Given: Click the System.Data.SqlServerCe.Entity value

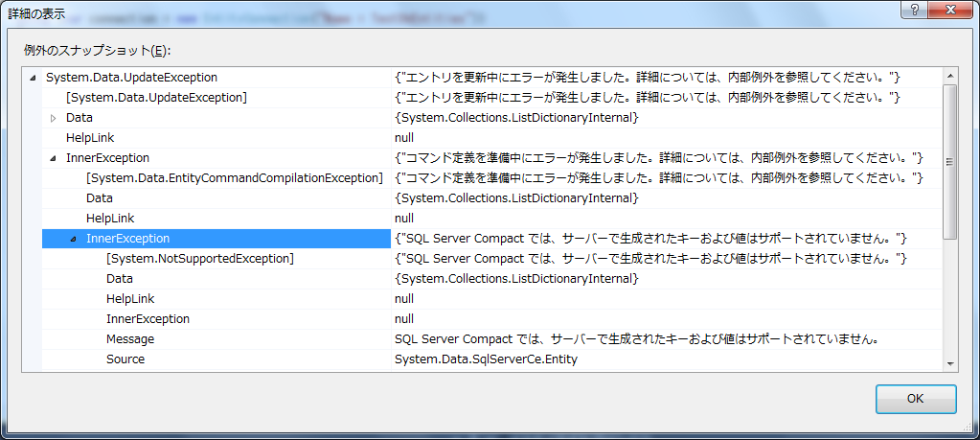Looking at the screenshot, I should click(486, 359).
